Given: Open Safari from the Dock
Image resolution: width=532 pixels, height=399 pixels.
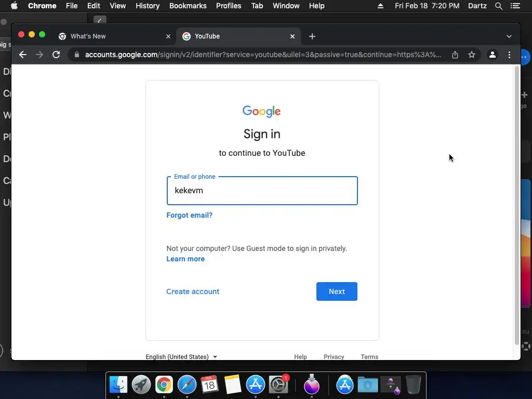Looking at the screenshot, I should (187, 385).
